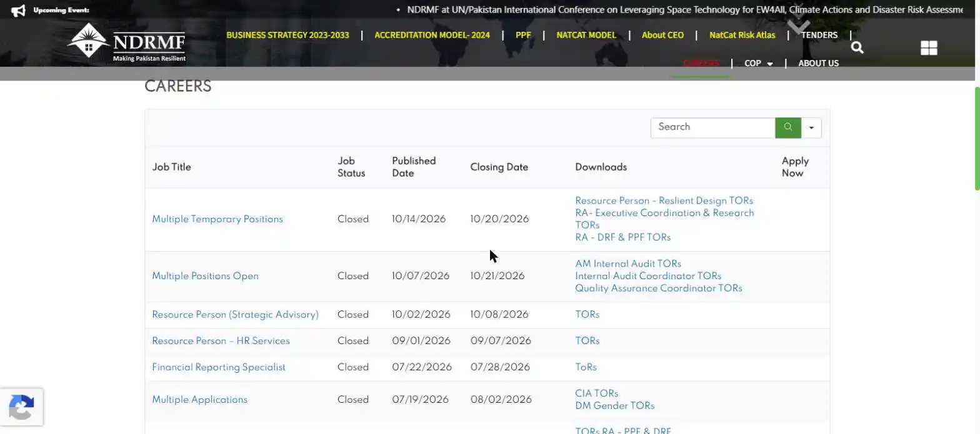
Task: Download DM Gender TORs
Action: point(614,406)
